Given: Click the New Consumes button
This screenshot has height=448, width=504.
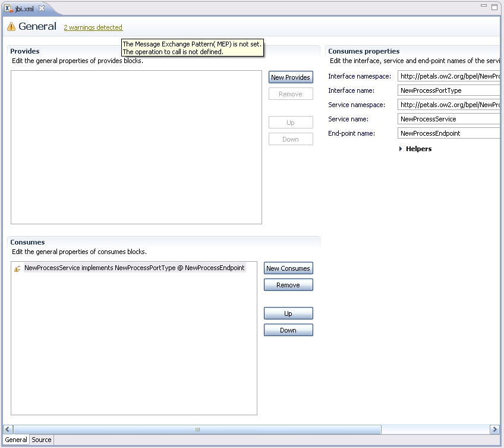Looking at the screenshot, I should (288, 268).
